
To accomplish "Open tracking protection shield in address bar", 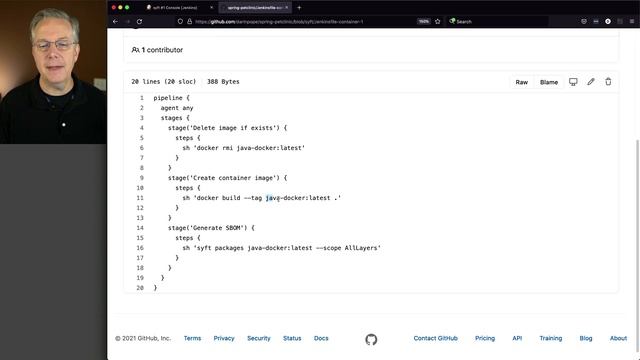I will click(180, 21).
